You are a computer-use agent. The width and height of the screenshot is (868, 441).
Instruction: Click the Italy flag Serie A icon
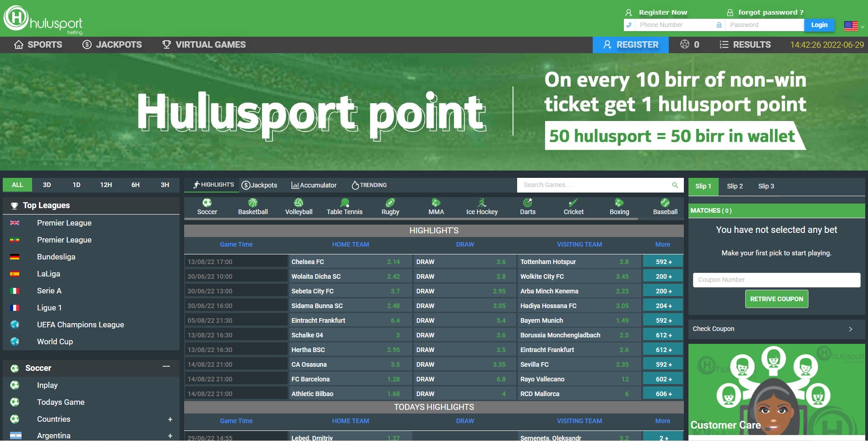[15, 291]
